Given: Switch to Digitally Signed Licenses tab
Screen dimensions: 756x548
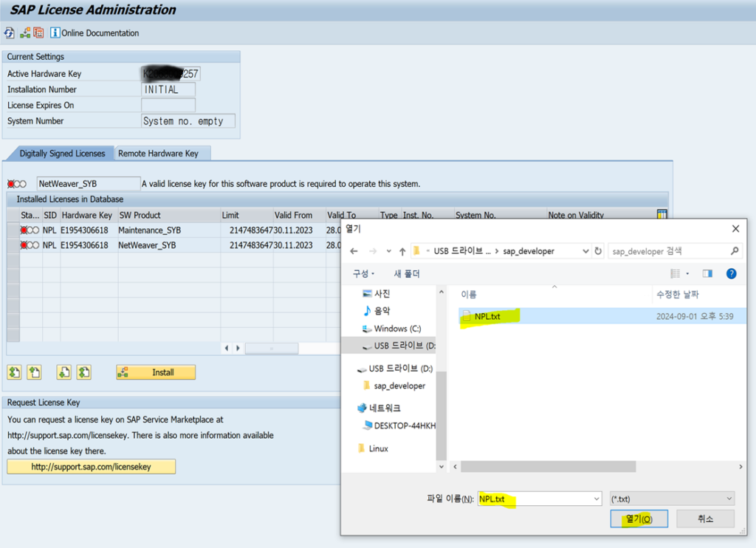Looking at the screenshot, I should tap(62, 154).
